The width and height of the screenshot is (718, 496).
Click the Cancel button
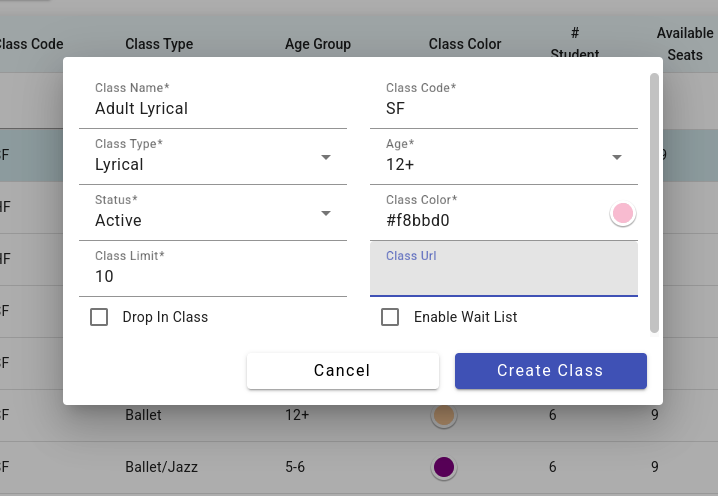coord(342,370)
